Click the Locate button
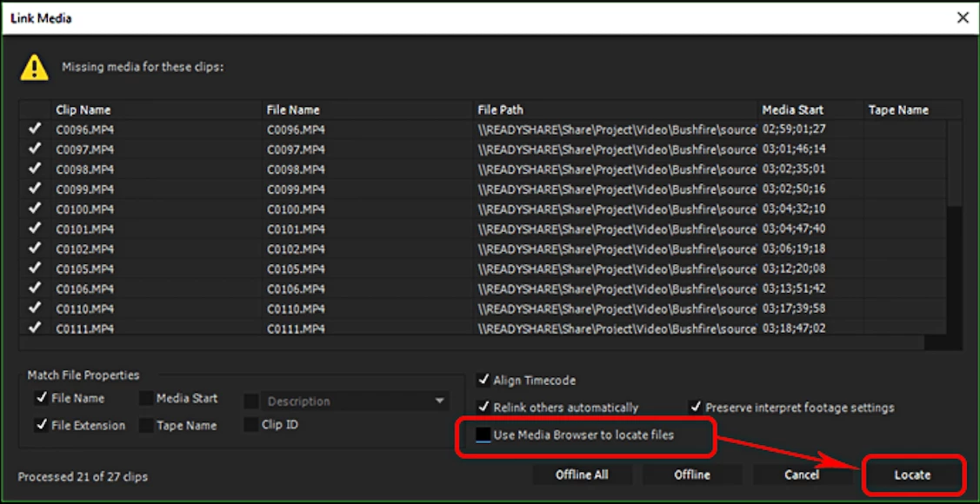This screenshot has width=980, height=504. click(912, 475)
